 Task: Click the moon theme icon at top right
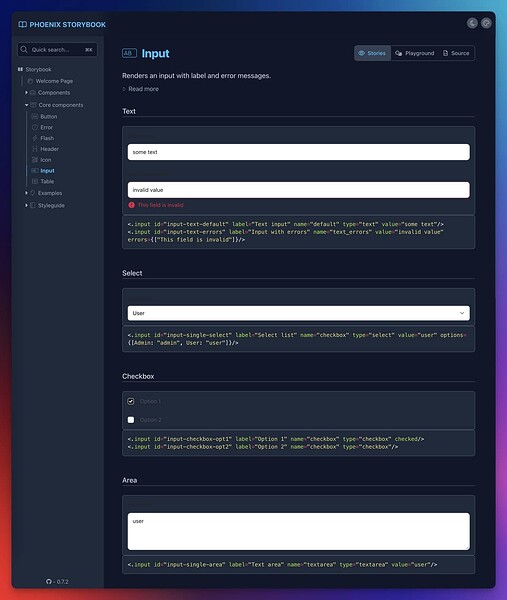tap(472, 23)
